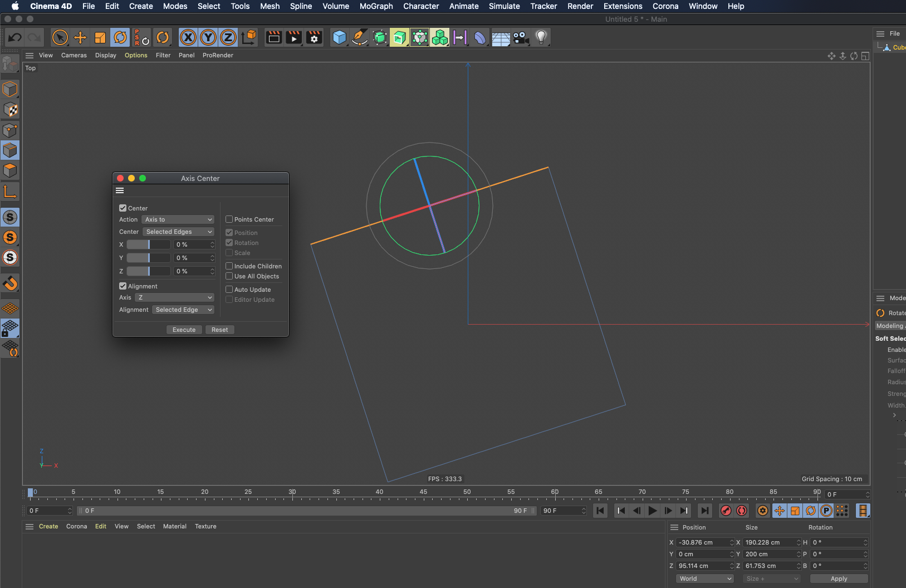Screen dimensions: 906x588
Task: Add a light object
Action: (x=541, y=38)
